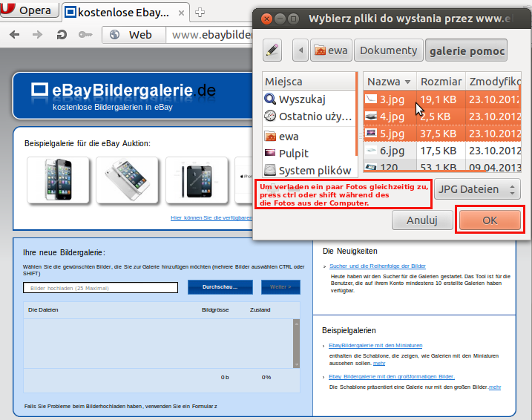This screenshot has width=532, height=420.
Task: Click the mehr link after 'aussehen sollen'
Action: point(379,364)
